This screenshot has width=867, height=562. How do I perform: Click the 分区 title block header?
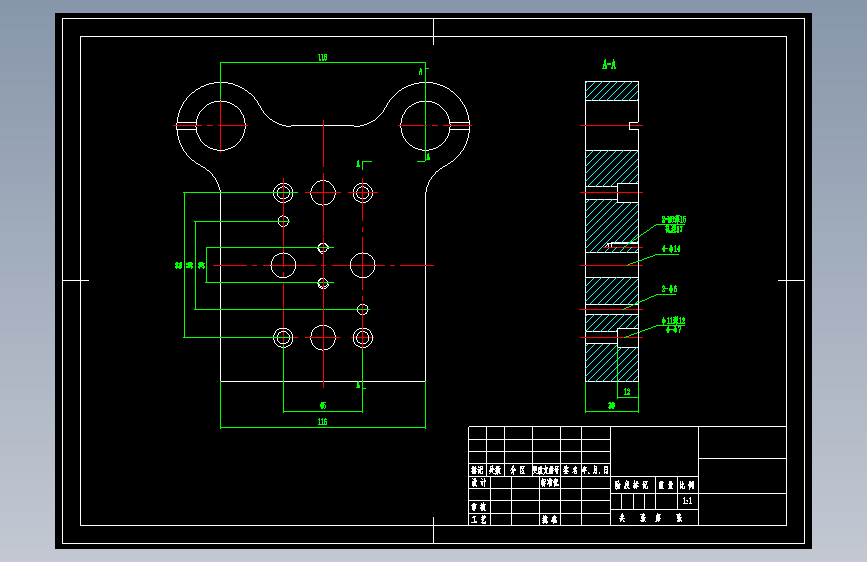point(518,470)
